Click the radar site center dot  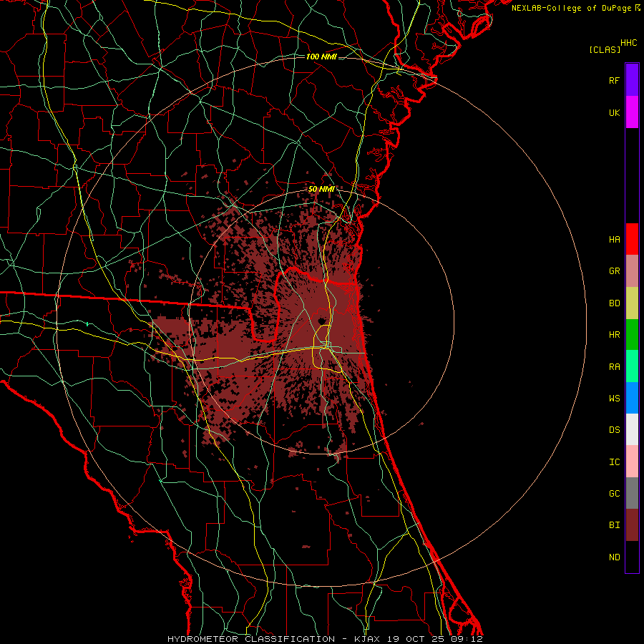[321, 321]
